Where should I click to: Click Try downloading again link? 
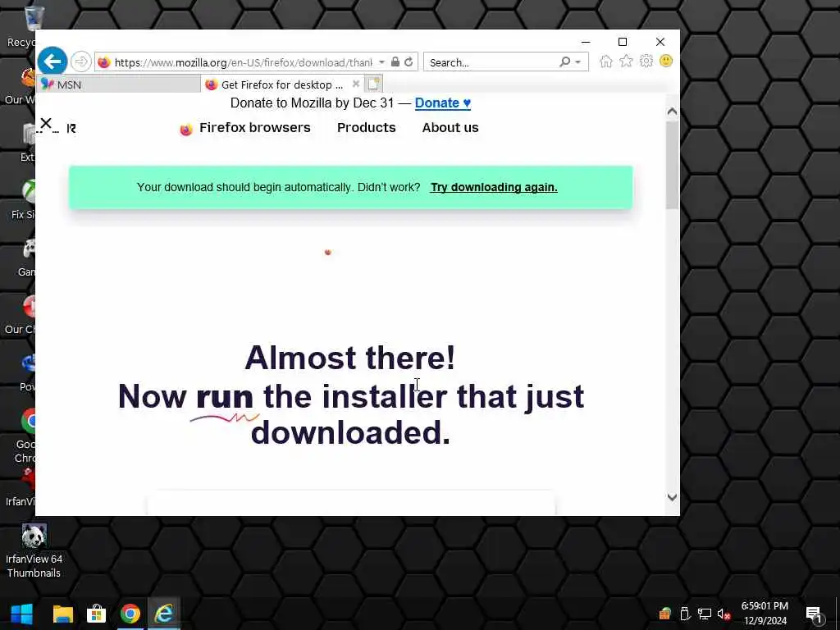coord(494,187)
